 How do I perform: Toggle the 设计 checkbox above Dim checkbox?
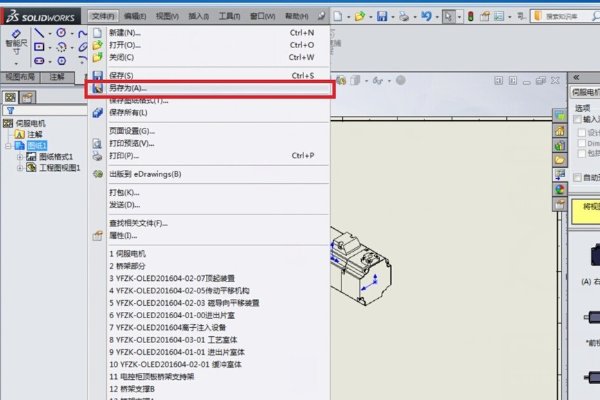pos(582,132)
